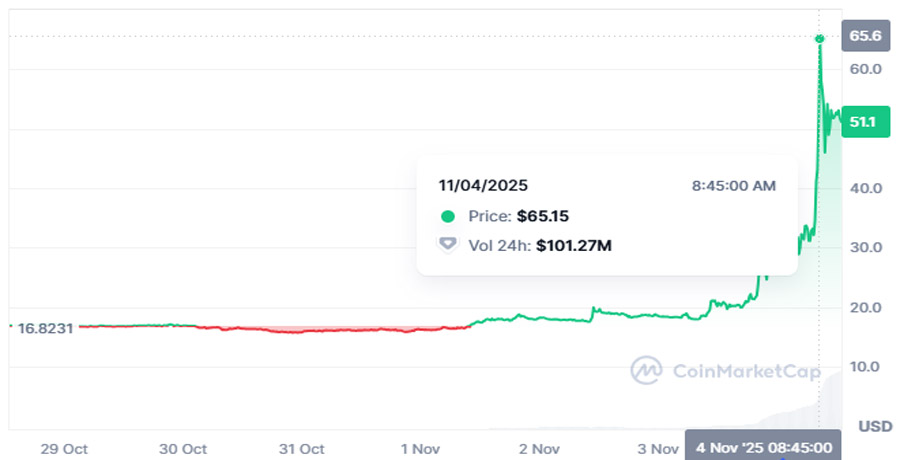Click the peak data point marker

819,39
